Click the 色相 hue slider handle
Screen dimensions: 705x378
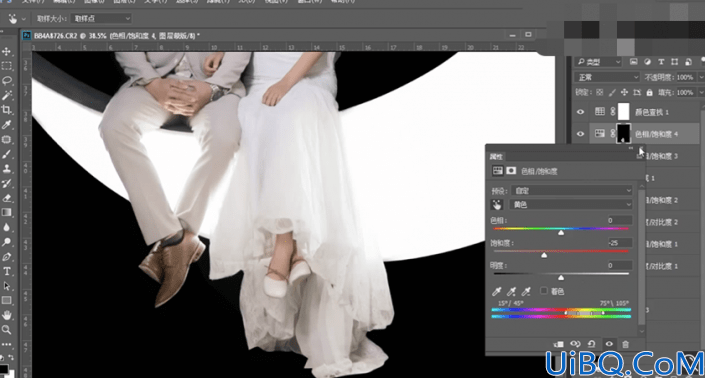(561, 233)
